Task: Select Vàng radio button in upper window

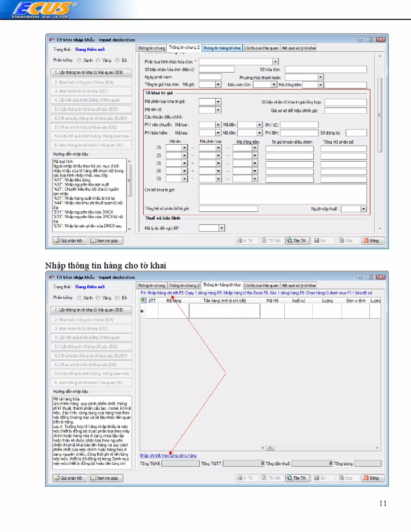Action: tap(98, 60)
